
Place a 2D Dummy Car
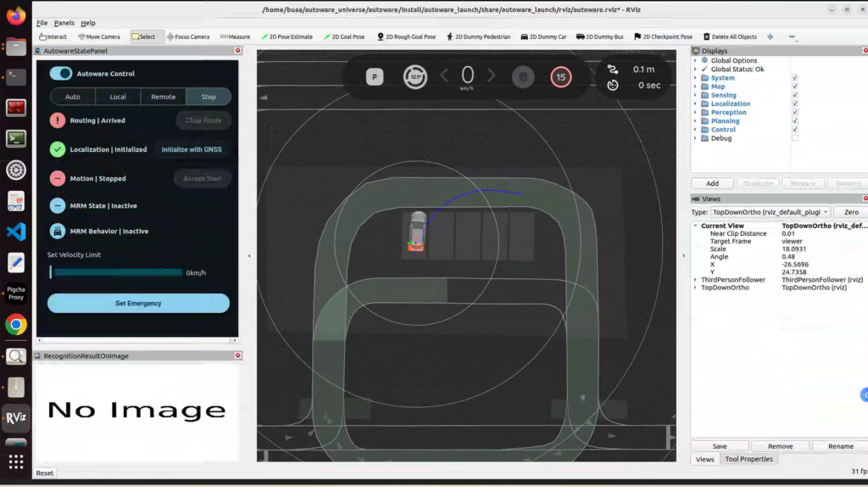(x=543, y=36)
